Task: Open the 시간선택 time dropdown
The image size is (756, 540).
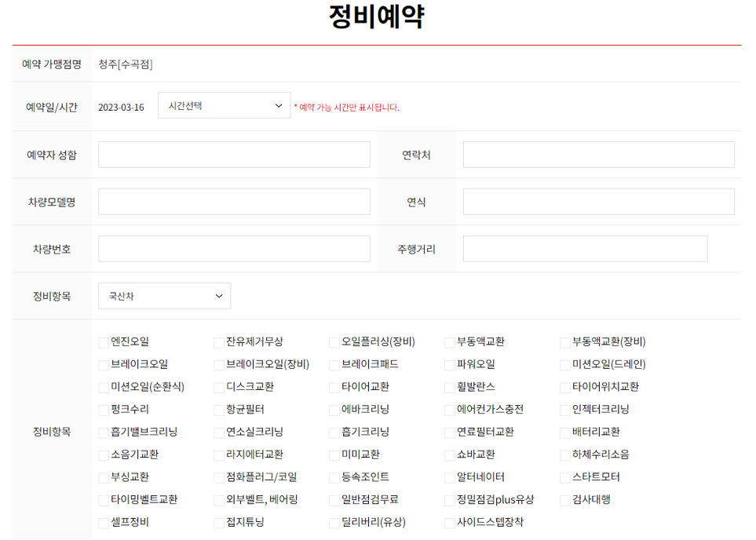Action: 225,106
